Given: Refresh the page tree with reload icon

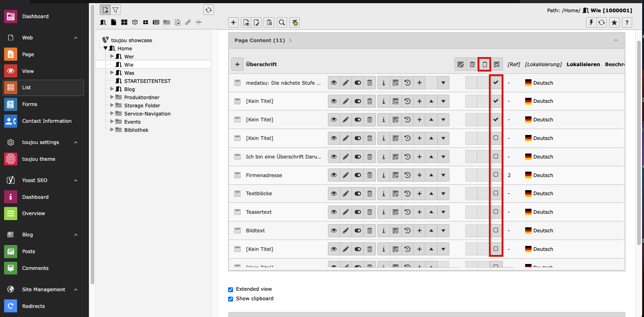Looking at the screenshot, I should pyautogui.click(x=208, y=10).
